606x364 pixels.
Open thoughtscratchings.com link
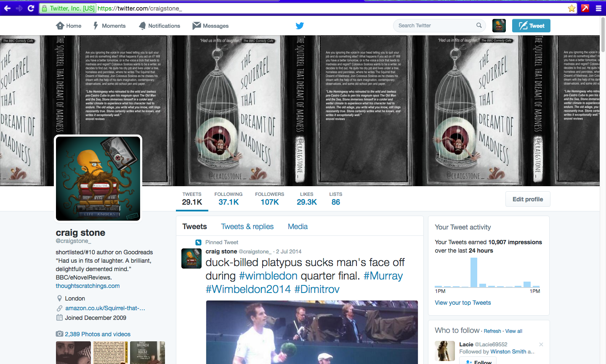tap(88, 286)
